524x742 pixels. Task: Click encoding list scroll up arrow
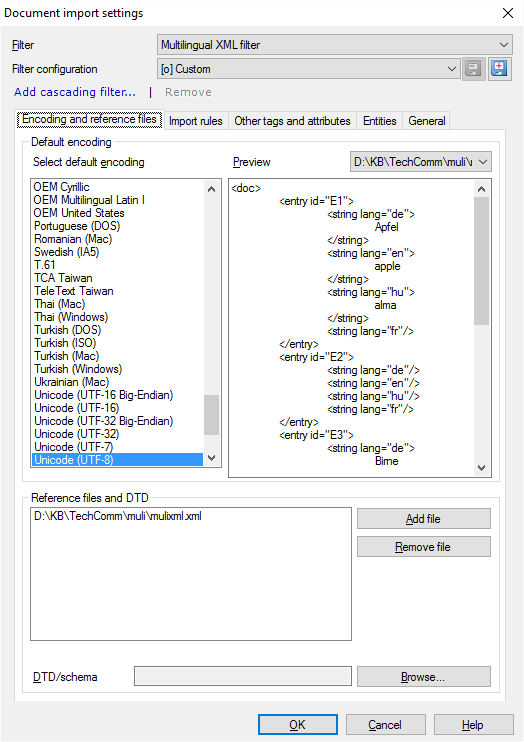[x=212, y=189]
